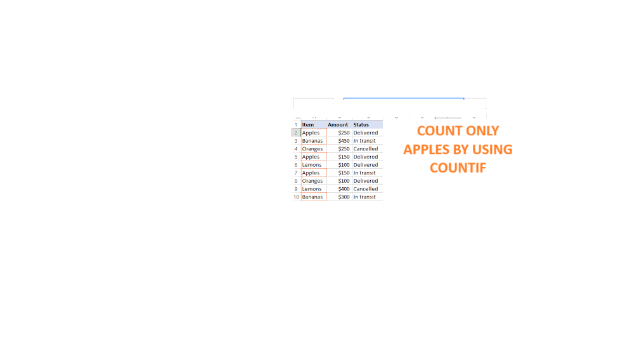Select the Bananas cell in row 3
The height and width of the screenshot is (361, 644).
coord(312,141)
